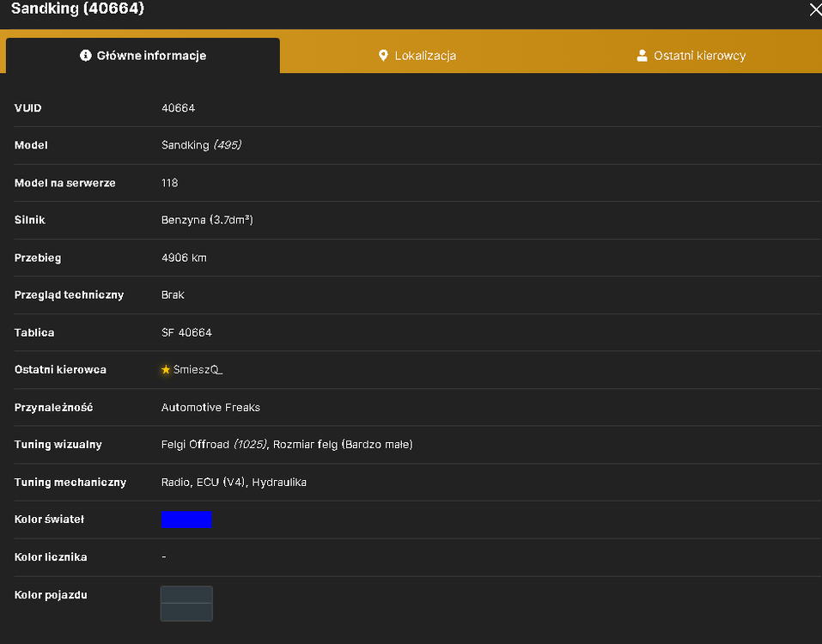Screen dimensions: 822x644
Task: Click the Tuning mechaniczny label
Action: coord(70,482)
